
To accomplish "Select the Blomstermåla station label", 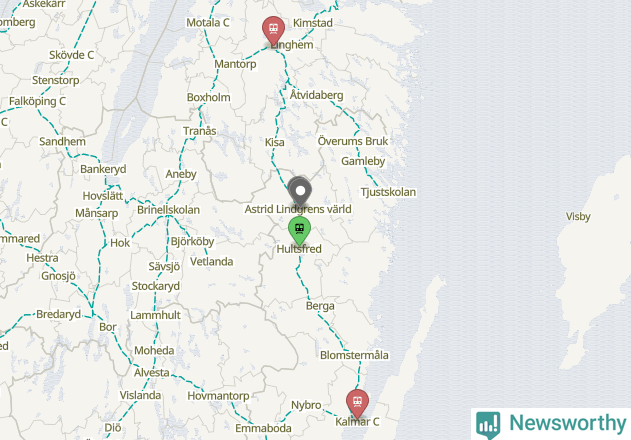I will click(x=354, y=355).
